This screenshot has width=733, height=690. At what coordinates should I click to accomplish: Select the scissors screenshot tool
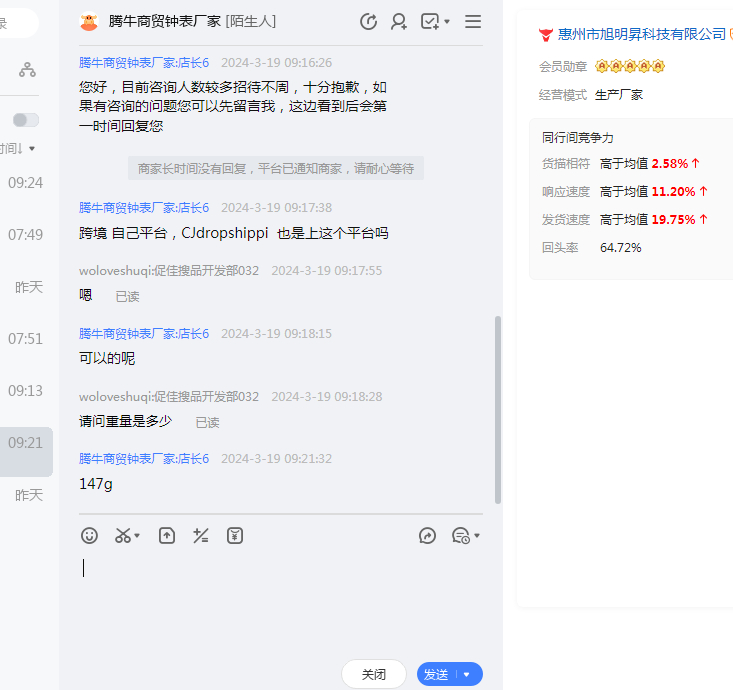tap(123, 536)
